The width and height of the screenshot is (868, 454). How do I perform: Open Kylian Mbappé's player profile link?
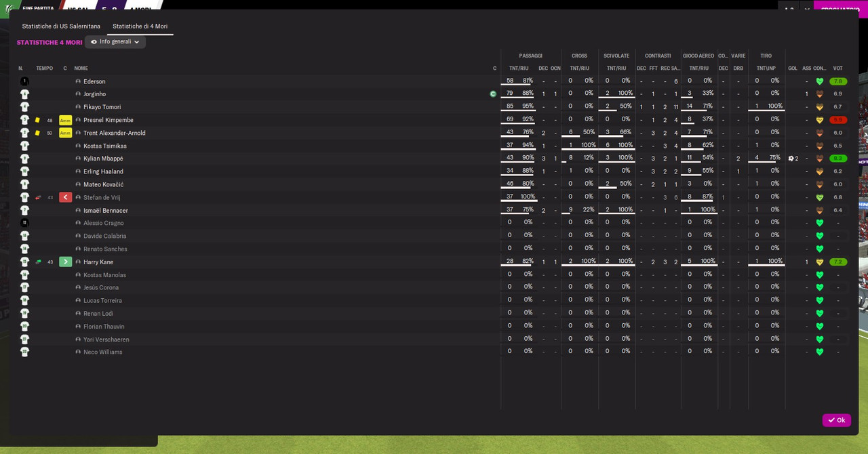[103, 159]
